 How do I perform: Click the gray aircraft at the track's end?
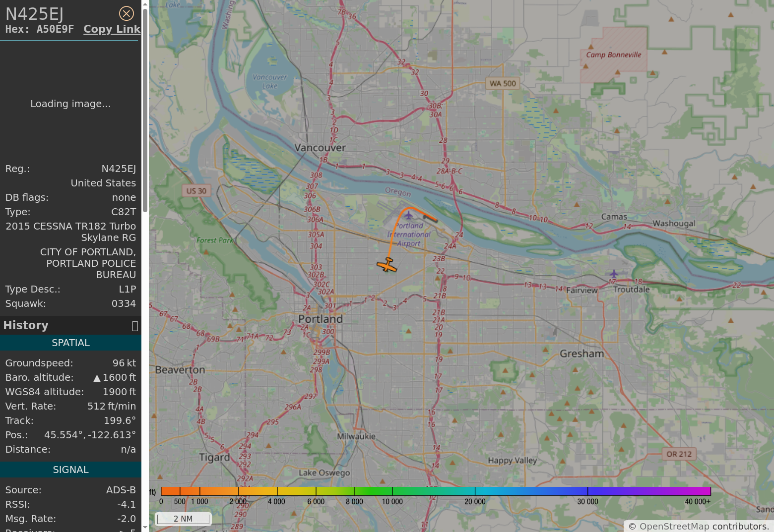click(430, 218)
